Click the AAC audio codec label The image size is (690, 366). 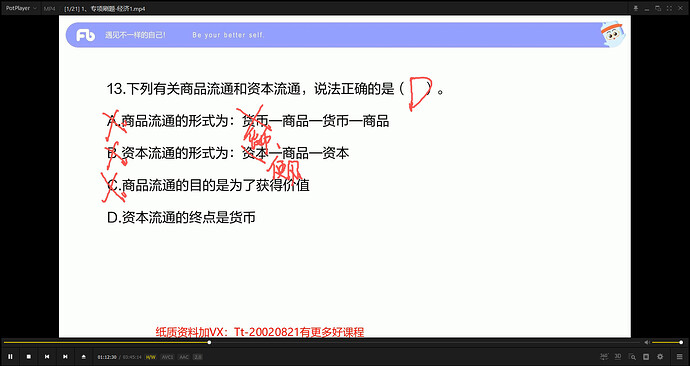(x=184, y=357)
